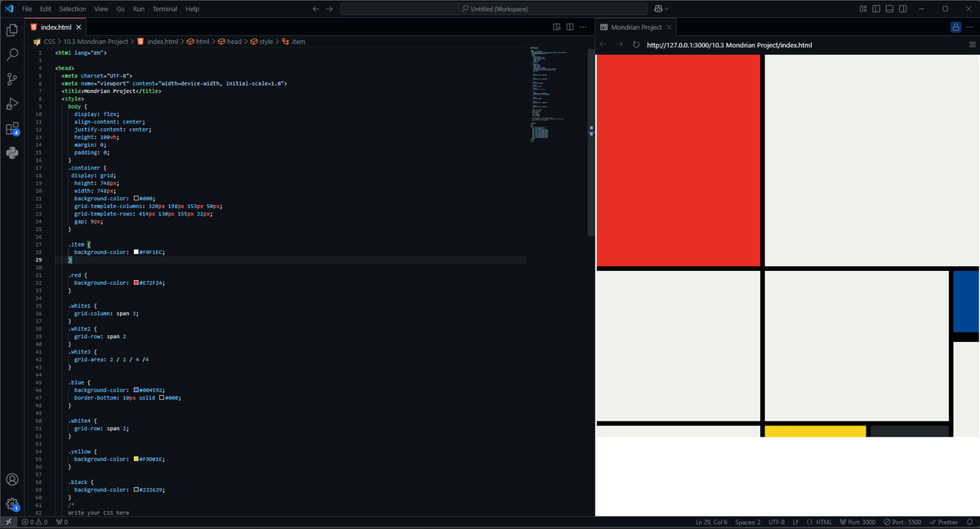Screen dimensions: 980x529
Task: Open the Source Control view
Action: click(12, 79)
